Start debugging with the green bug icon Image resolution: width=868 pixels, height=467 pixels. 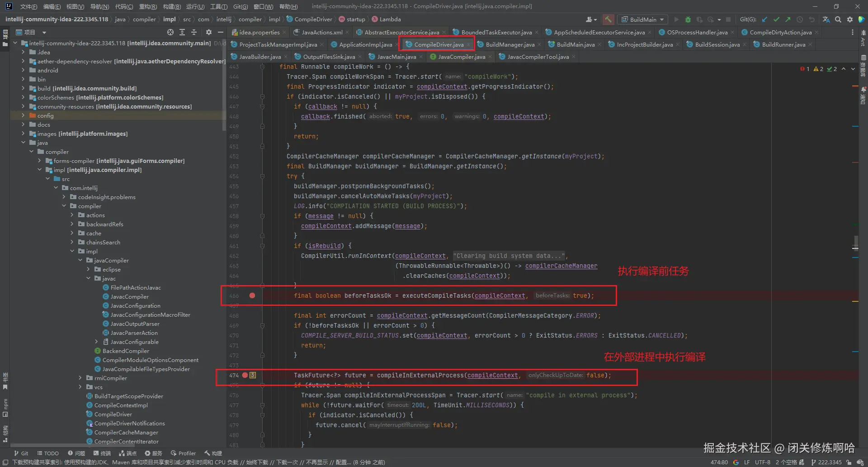pos(688,19)
